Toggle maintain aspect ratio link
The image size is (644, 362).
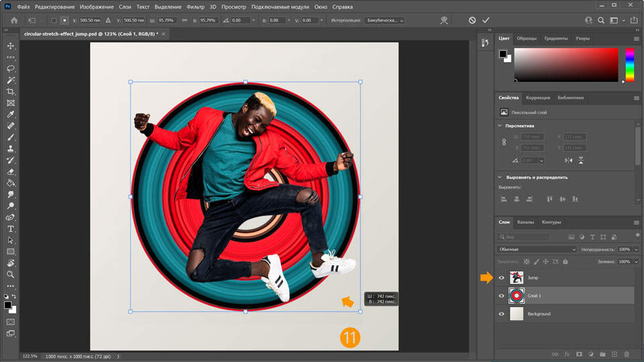(184, 20)
